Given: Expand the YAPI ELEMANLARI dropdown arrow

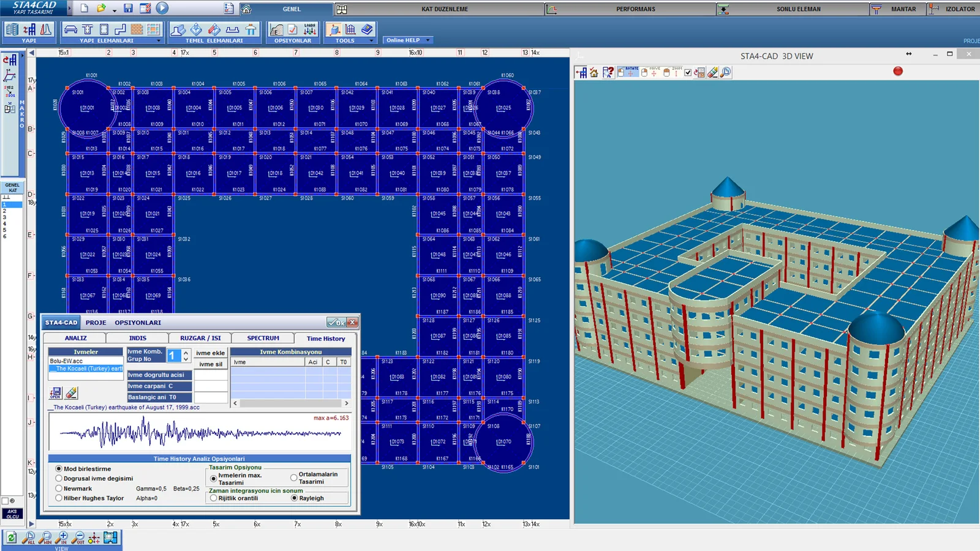Looking at the screenshot, I should pyautogui.click(x=159, y=41).
